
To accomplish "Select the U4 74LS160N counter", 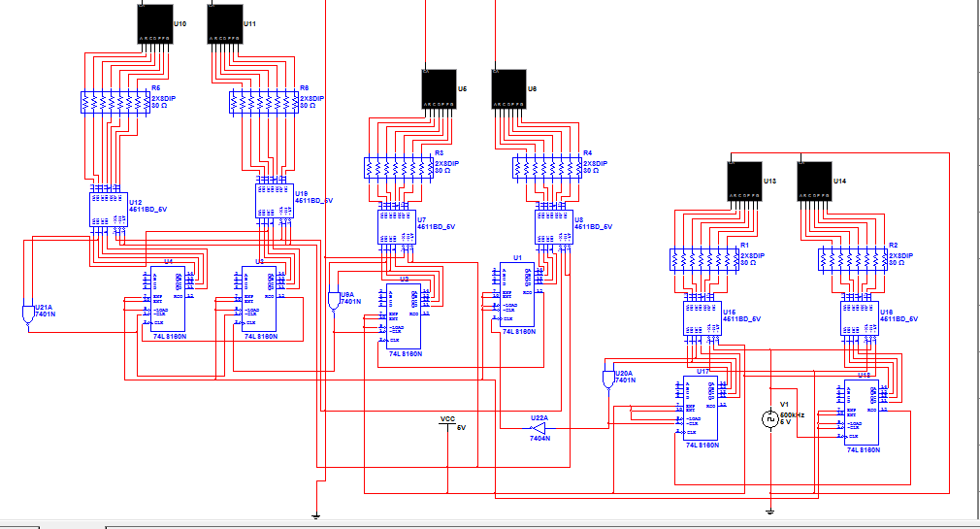I will coord(168,299).
